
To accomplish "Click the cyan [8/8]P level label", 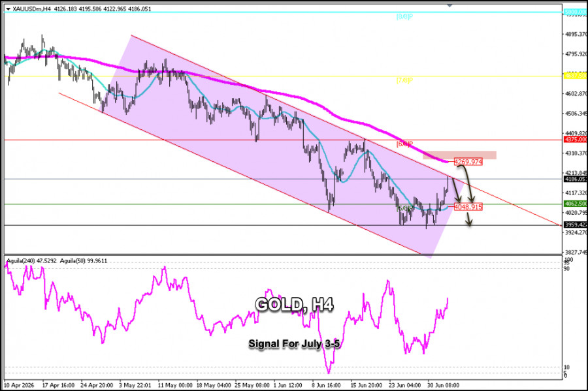I will click(x=404, y=16).
